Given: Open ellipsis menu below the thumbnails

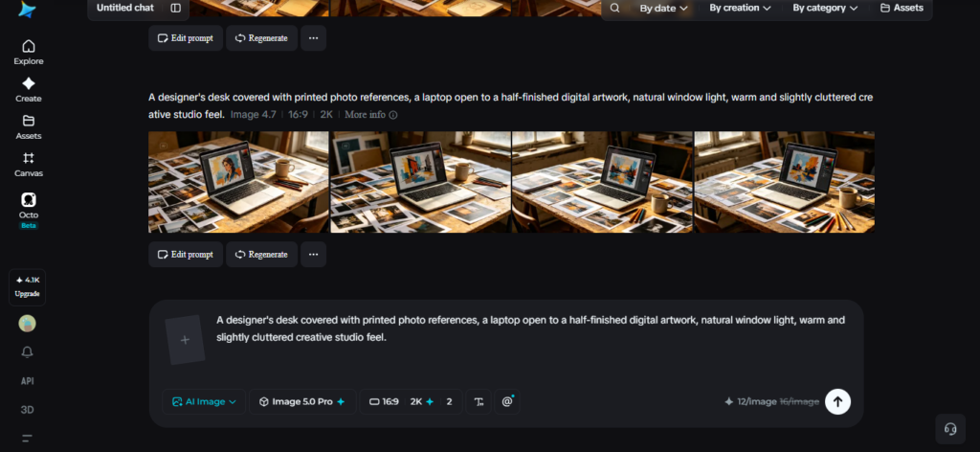Looking at the screenshot, I should point(313,255).
